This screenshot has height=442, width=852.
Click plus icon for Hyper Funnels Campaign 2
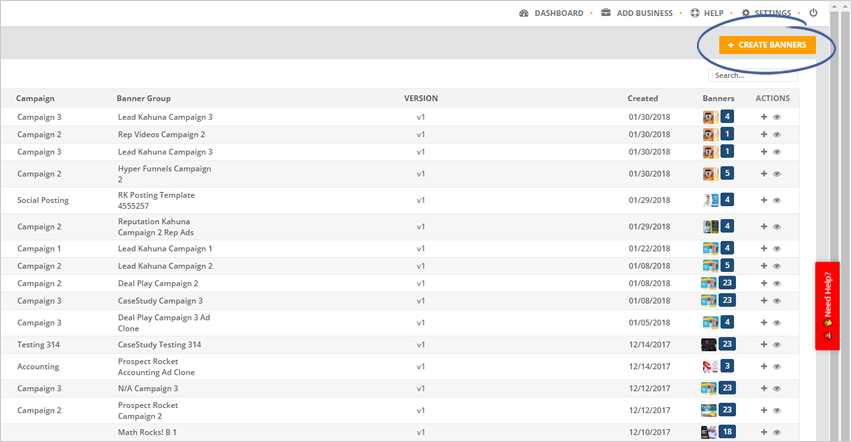(764, 174)
